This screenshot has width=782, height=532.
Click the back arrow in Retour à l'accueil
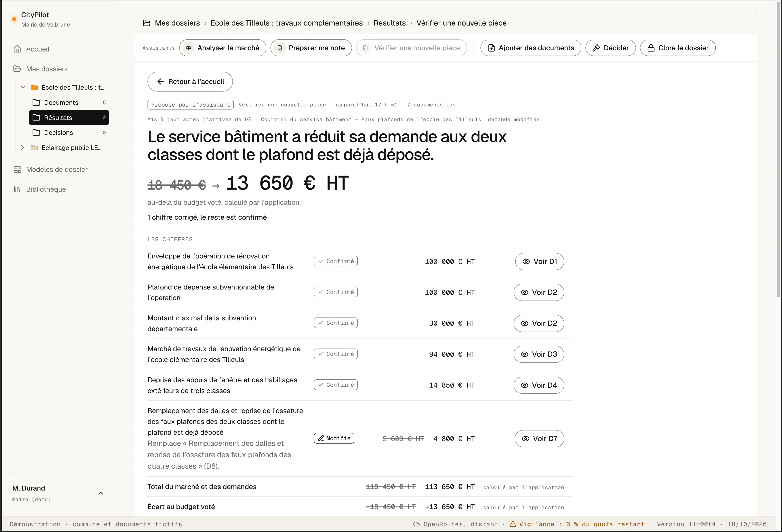pos(161,82)
